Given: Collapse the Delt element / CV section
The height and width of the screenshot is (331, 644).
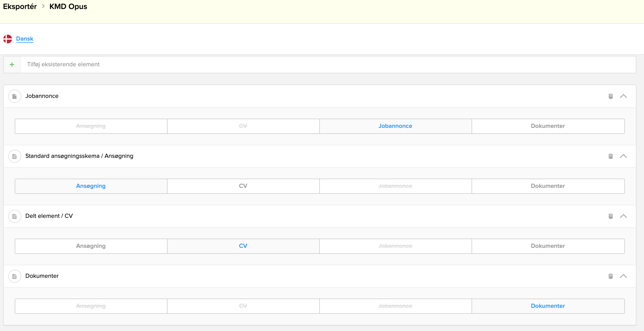Looking at the screenshot, I should [x=623, y=216].
